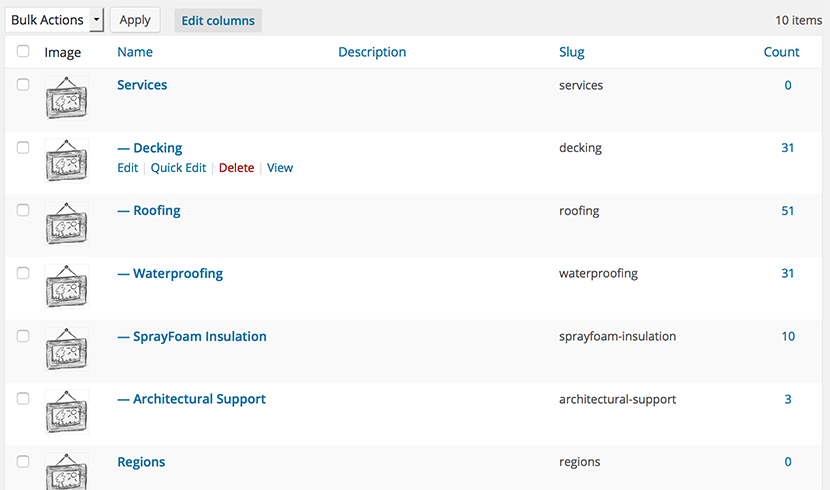Viewport: 830px width, 490px height.
Task: Click the red Delete link under Decking
Action: pos(237,168)
